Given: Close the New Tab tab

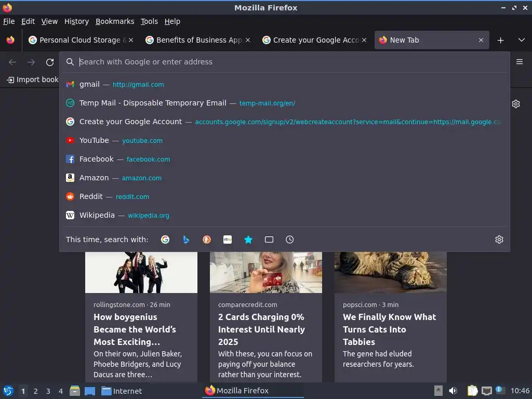Looking at the screenshot, I should click(481, 40).
